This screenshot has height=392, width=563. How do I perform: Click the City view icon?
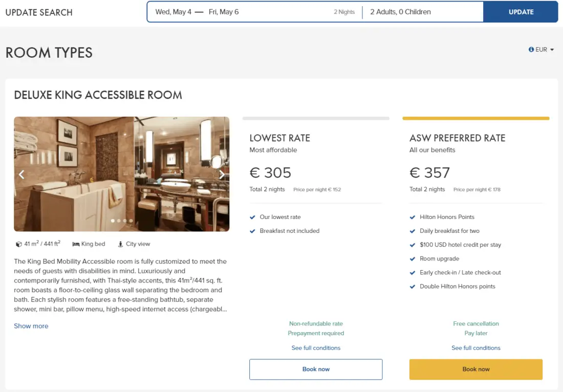click(x=121, y=245)
